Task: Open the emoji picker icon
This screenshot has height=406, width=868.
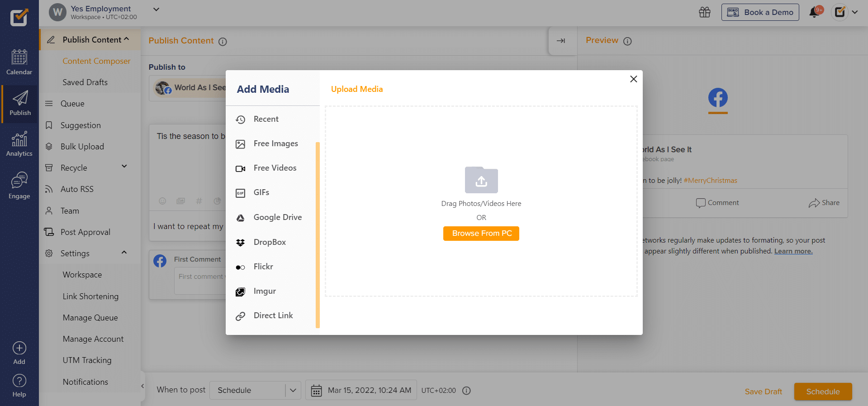Action: (162, 201)
